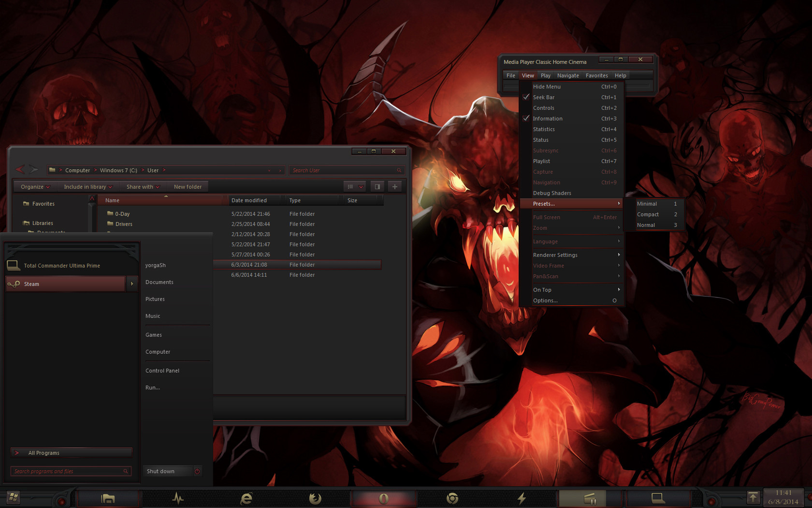This screenshot has height=508, width=812.
Task: Enable Status in the View menu
Action: coord(571,140)
